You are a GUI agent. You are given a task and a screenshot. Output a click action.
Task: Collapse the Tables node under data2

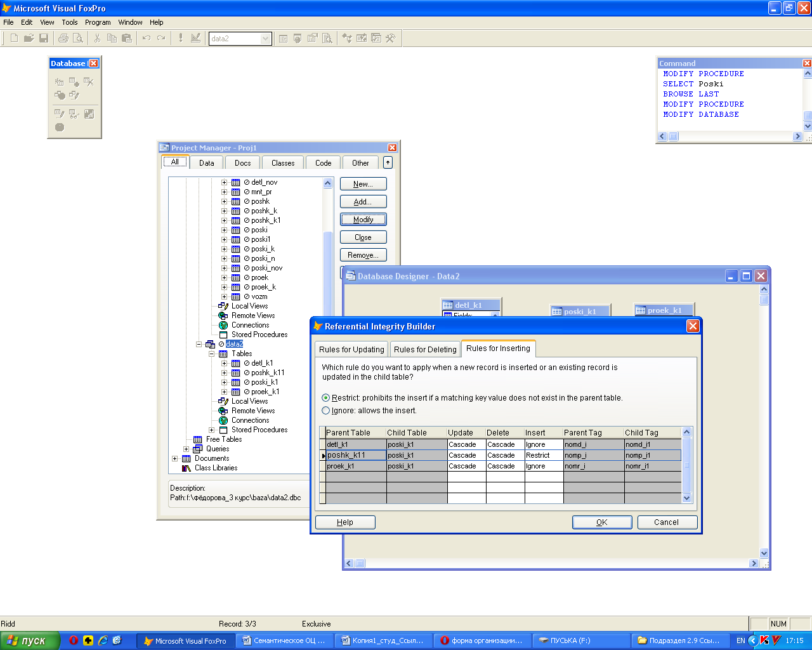tap(211, 354)
